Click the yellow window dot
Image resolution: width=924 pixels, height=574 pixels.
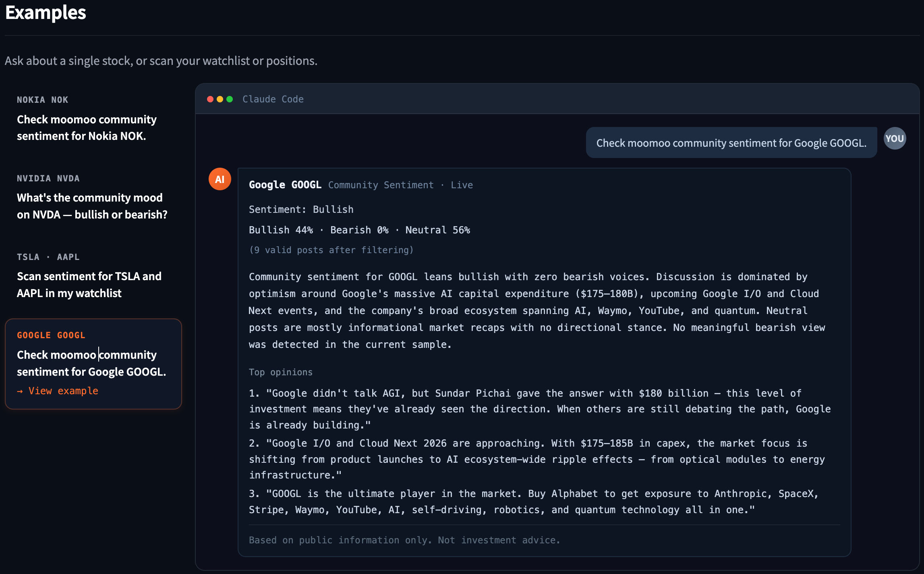pyautogui.click(x=220, y=99)
